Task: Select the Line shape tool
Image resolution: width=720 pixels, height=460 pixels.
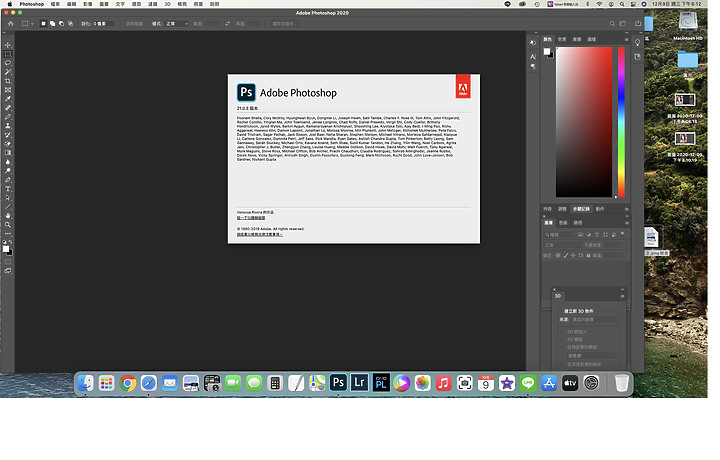Action: click(8, 207)
